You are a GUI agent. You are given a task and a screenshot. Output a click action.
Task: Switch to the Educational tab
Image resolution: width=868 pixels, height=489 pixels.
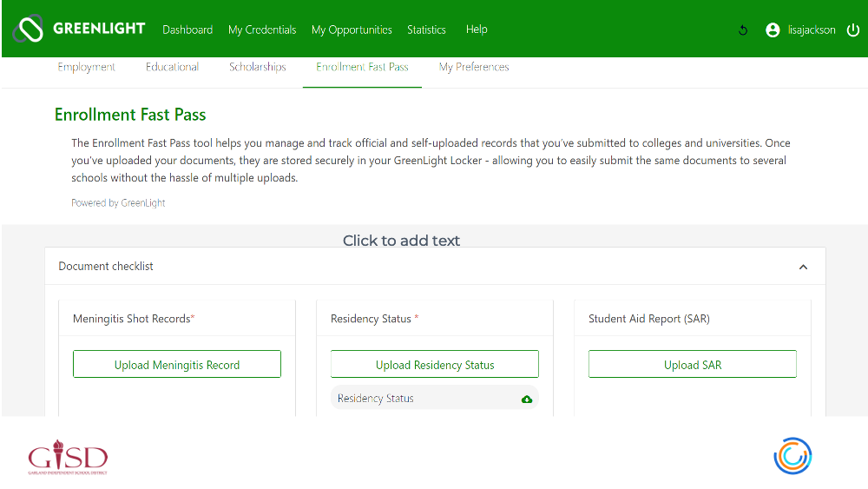(x=173, y=67)
